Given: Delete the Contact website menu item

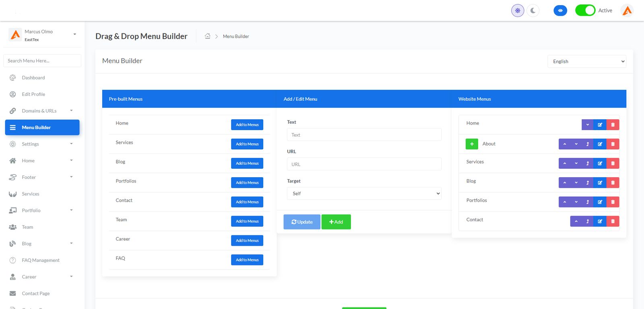Looking at the screenshot, I should coord(613,222).
